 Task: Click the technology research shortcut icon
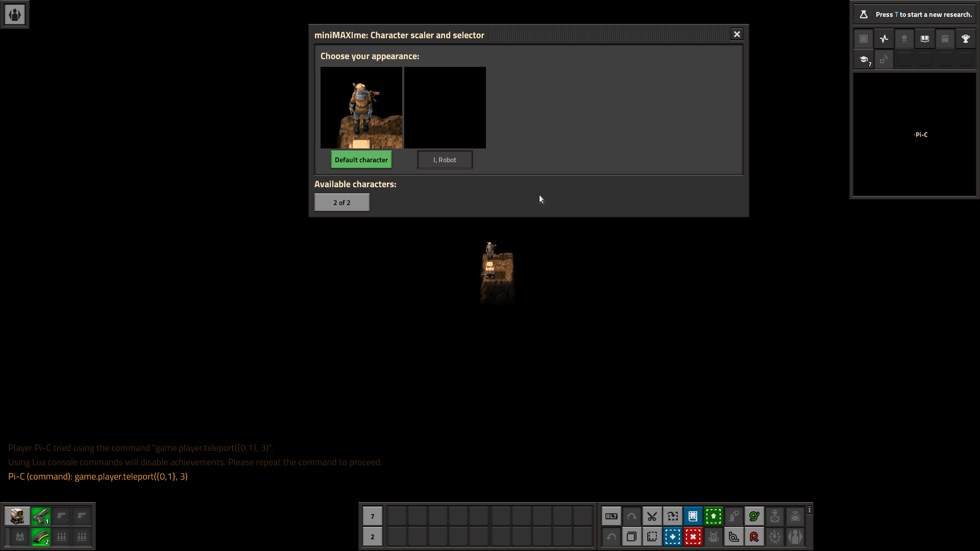pos(864,59)
